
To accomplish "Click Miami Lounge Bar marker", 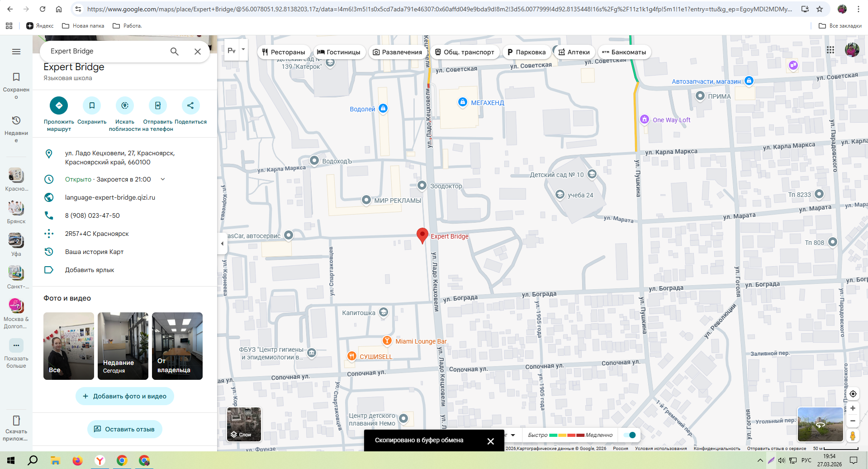I will click(387, 340).
